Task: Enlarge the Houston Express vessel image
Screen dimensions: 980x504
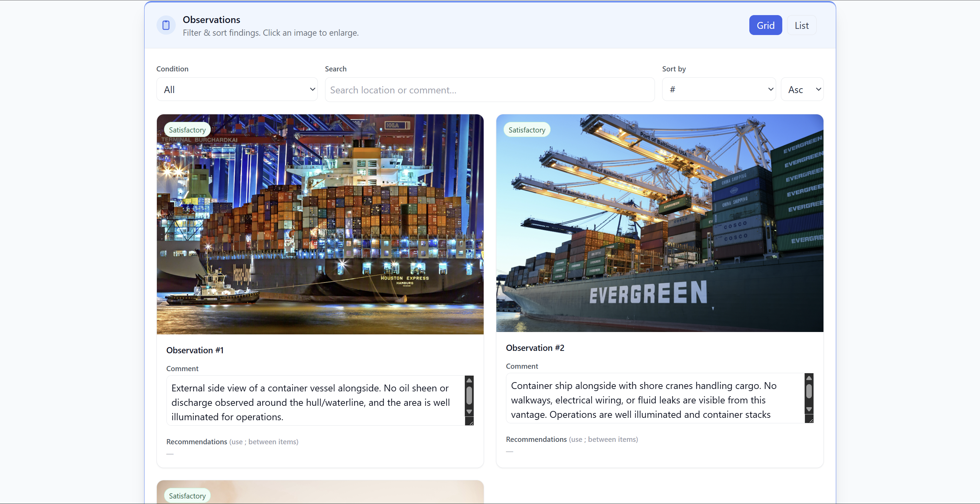Action: (x=320, y=224)
